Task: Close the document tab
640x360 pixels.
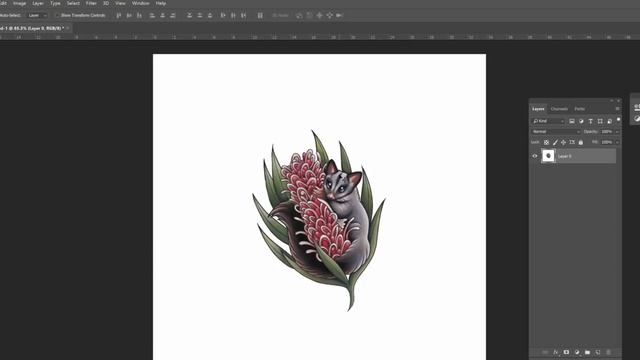Action: click(68, 28)
